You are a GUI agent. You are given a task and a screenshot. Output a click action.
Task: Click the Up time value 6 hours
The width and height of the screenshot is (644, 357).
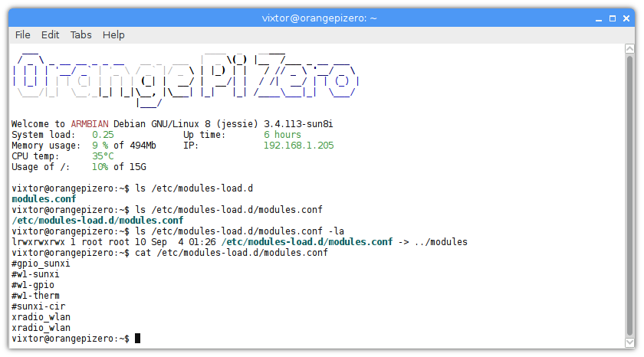click(x=282, y=135)
